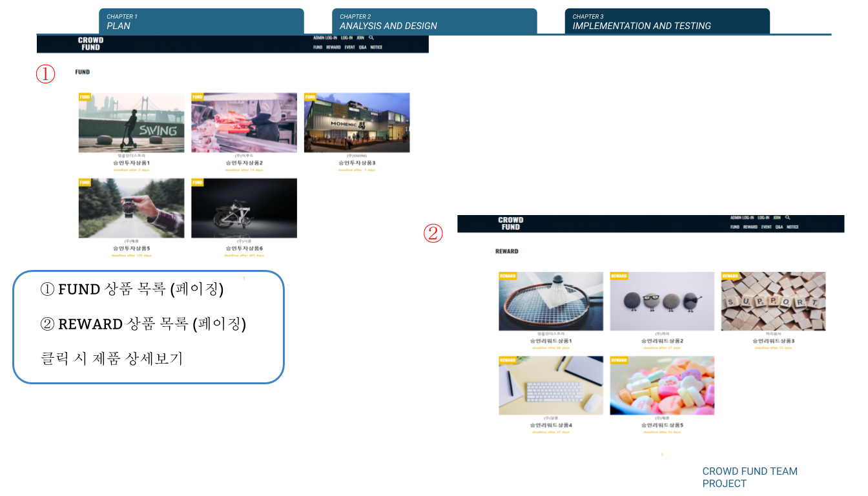Image resolution: width=868 pixels, height=496 pixels.
Task: Select Q&A menu in FUND page navbar
Action: [362, 47]
